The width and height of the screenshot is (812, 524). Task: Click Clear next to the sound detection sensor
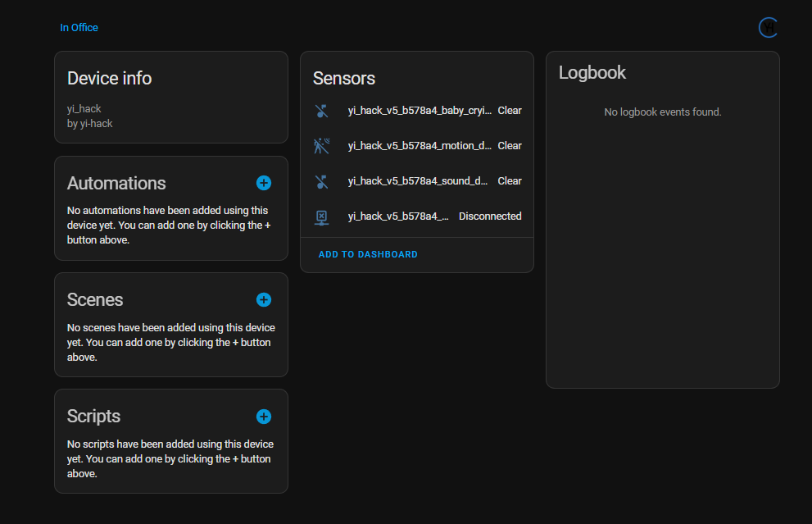click(509, 180)
